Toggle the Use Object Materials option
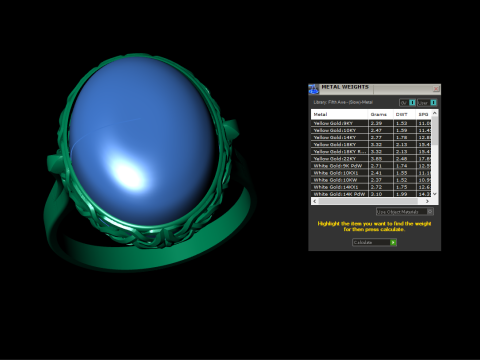The image size is (480, 360). [405, 211]
